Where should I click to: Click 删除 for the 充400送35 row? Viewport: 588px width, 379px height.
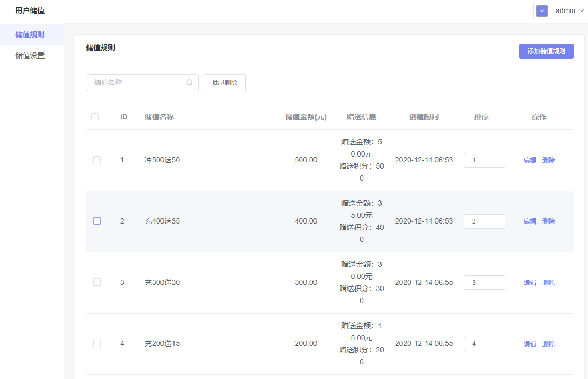point(548,221)
